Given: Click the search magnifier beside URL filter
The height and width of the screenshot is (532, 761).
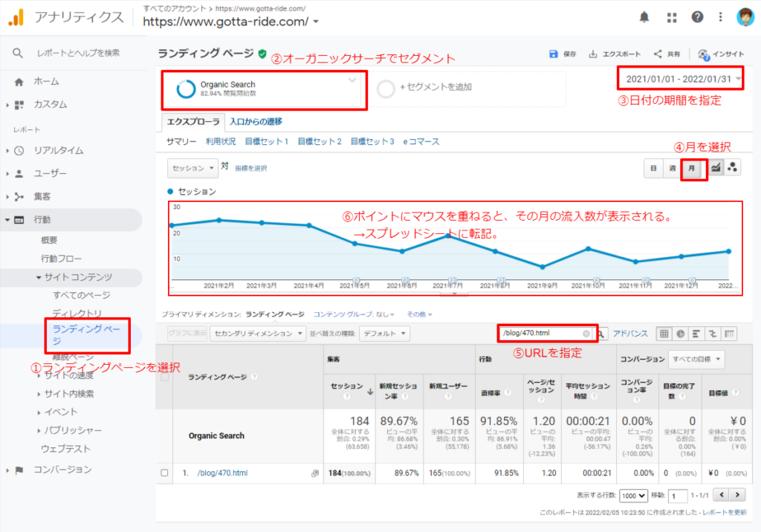Looking at the screenshot, I should [x=603, y=334].
